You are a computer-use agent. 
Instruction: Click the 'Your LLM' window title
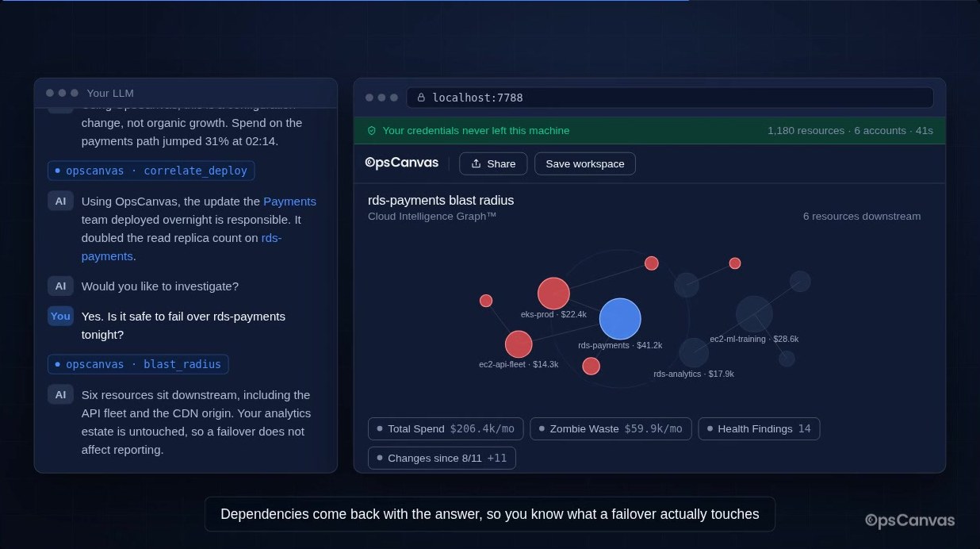[109, 93]
